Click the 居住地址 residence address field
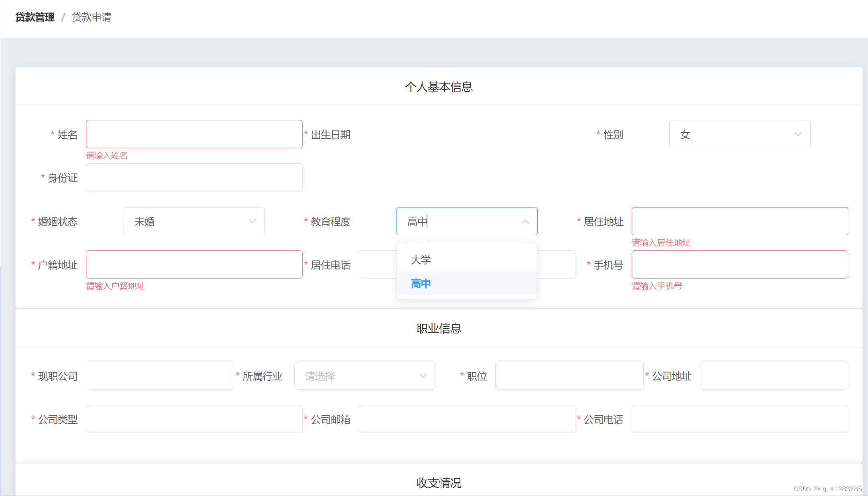 [739, 221]
